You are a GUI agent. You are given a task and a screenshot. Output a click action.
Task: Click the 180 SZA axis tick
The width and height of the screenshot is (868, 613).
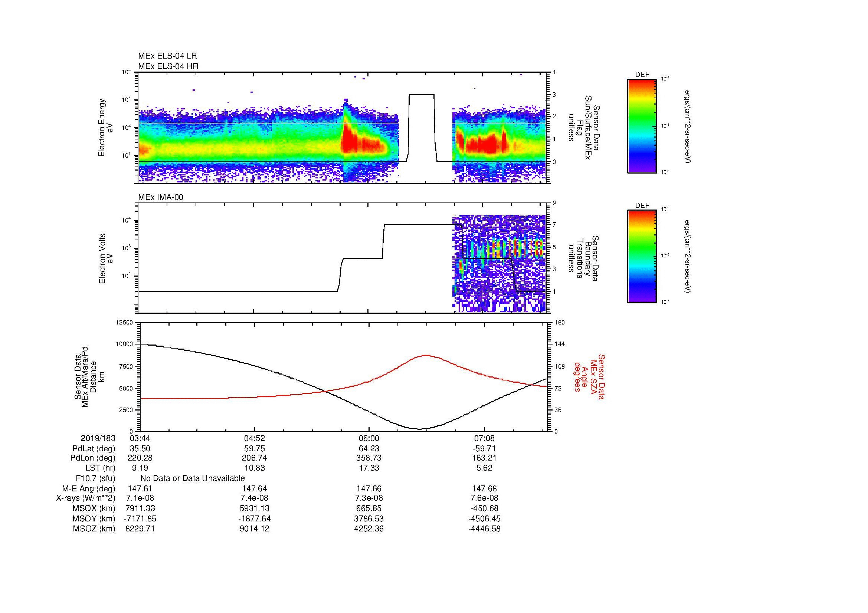[x=560, y=322]
